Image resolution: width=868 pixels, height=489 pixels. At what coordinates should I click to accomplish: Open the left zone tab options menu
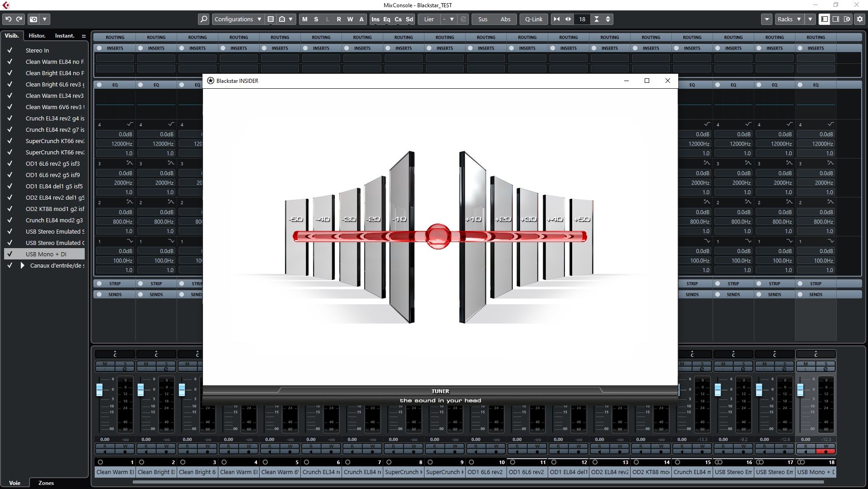(83, 36)
